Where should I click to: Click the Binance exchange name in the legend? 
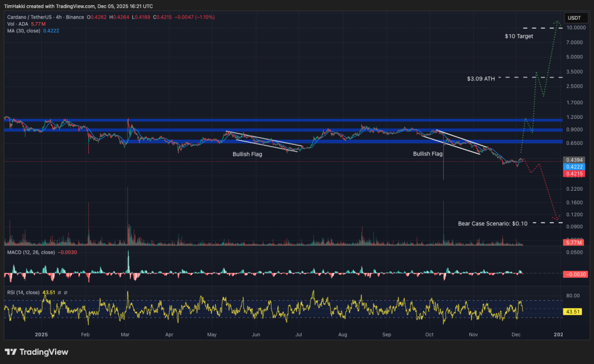click(75, 17)
